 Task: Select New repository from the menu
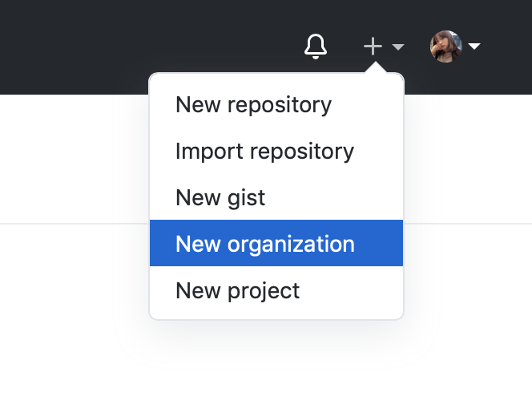pyautogui.click(x=253, y=105)
